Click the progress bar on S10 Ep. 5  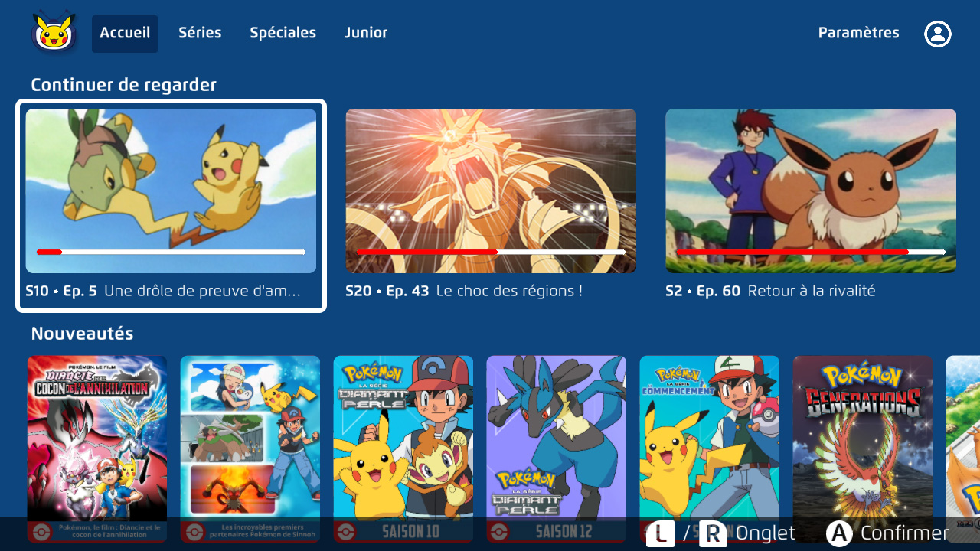[x=171, y=252]
